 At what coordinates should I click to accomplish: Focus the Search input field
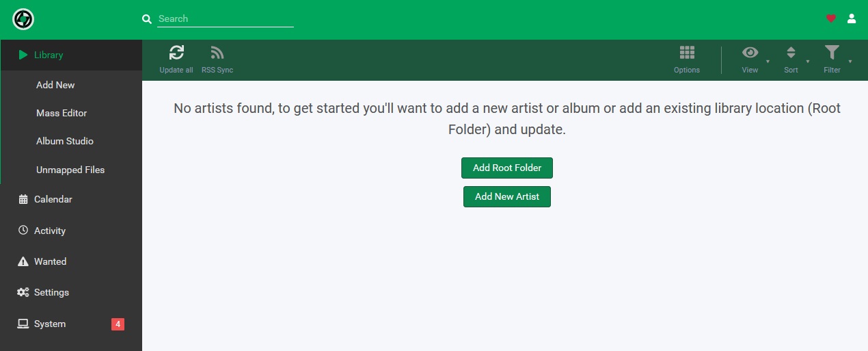point(226,19)
